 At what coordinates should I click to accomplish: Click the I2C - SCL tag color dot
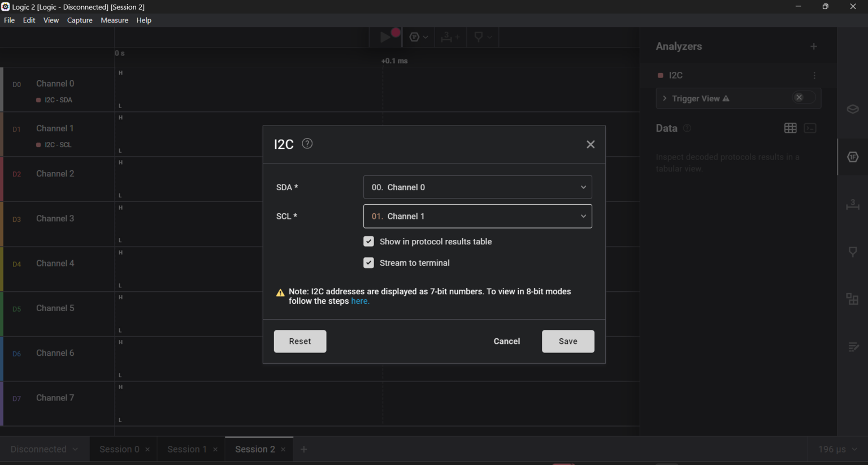[38, 145]
